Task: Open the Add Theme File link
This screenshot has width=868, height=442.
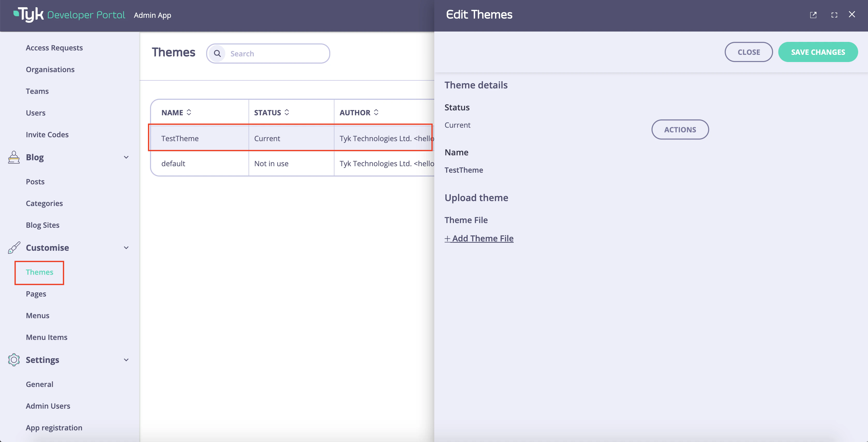Action: click(479, 238)
